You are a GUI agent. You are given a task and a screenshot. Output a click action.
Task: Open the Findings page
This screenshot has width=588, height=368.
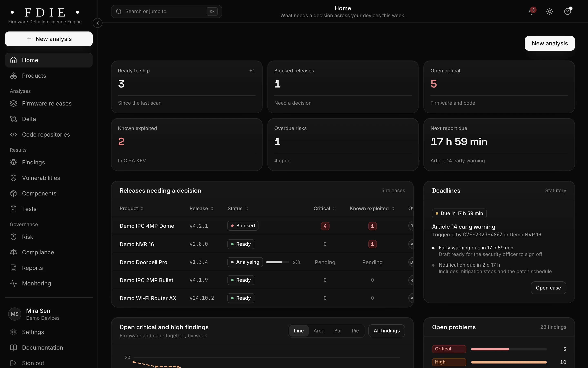click(x=49, y=162)
